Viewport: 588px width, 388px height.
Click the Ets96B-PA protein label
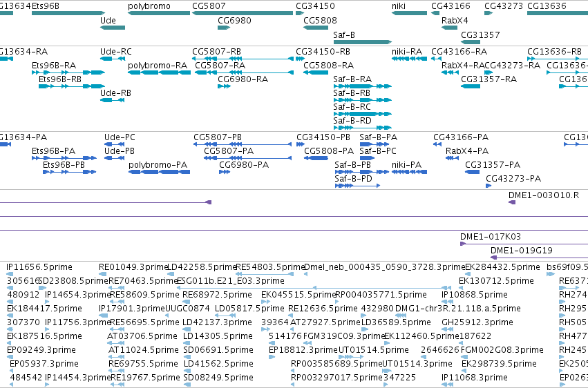54,151
